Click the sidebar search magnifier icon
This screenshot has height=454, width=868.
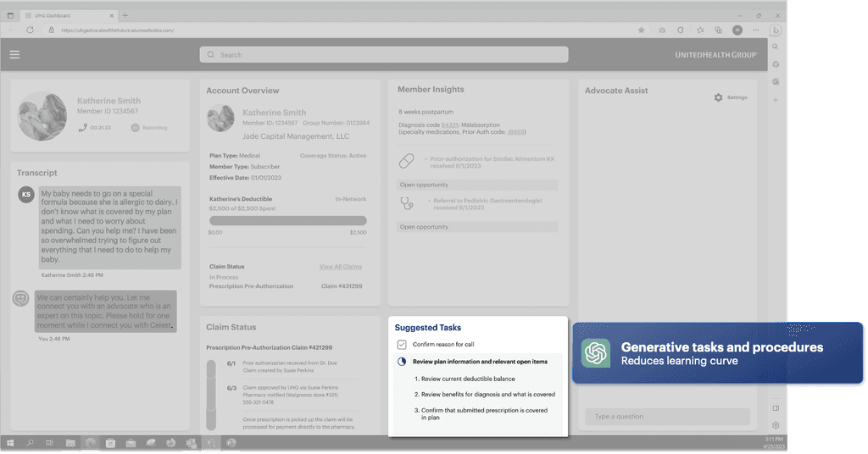coord(776,47)
